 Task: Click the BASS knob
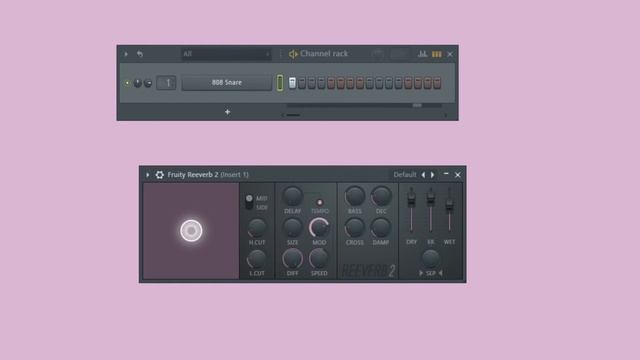tap(354, 197)
